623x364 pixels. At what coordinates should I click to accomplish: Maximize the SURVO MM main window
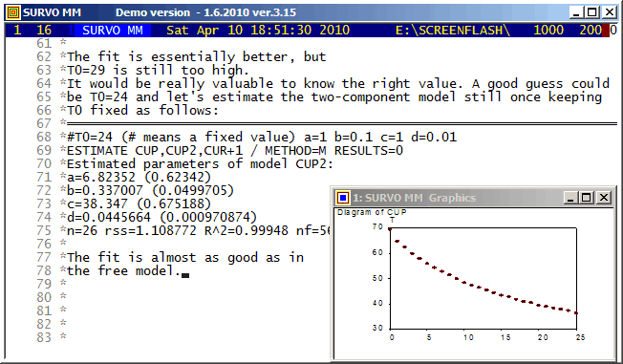pos(592,12)
